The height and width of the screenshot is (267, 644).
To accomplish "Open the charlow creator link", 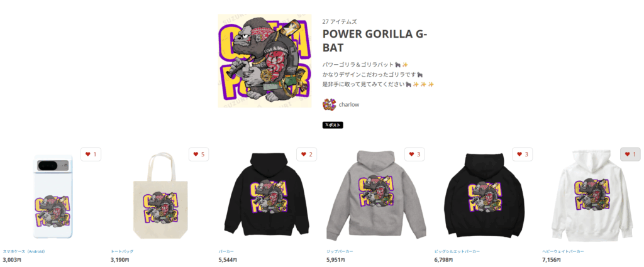I will (349, 104).
